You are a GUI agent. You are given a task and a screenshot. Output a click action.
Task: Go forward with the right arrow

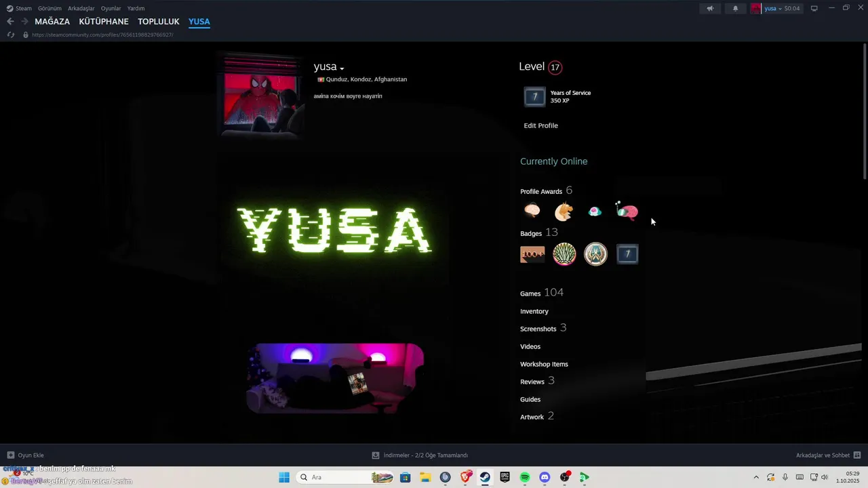tap(24, 22)
